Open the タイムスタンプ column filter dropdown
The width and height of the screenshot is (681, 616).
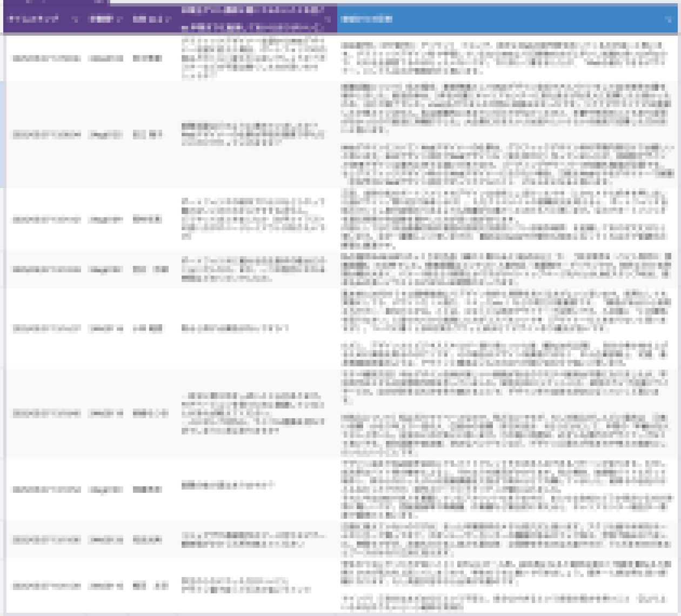pyautogui.click(x=75, y=19)
